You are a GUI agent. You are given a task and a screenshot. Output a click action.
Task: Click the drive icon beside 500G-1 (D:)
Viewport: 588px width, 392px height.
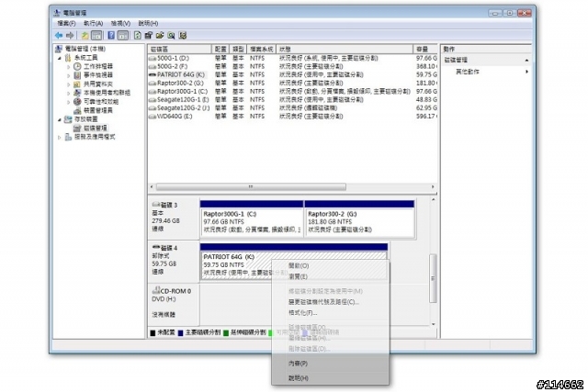tap(153, 59)
